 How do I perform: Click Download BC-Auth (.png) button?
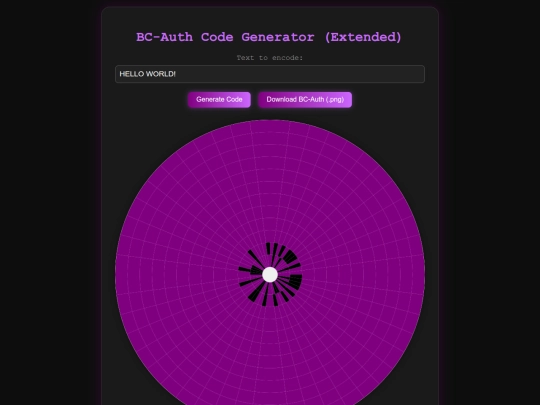pyautogui.click(x=305, y=100)
